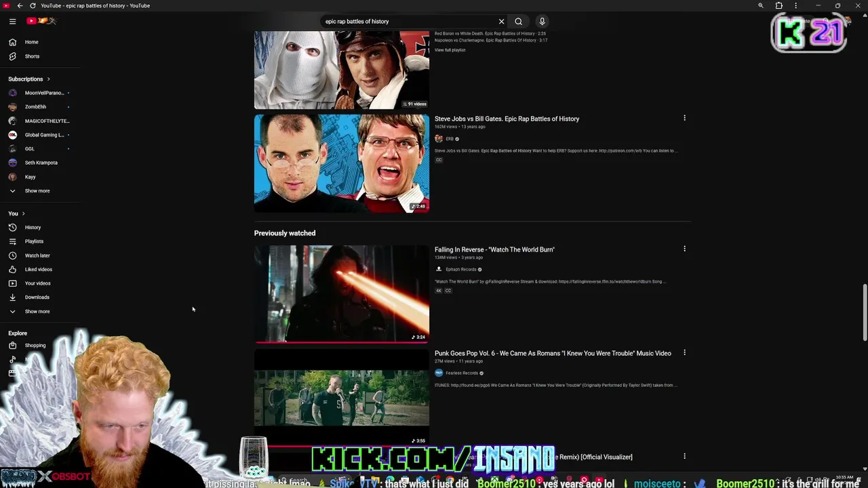Select the YouTube browser tab title
The image size is (868, 488).
coord(95,5)
